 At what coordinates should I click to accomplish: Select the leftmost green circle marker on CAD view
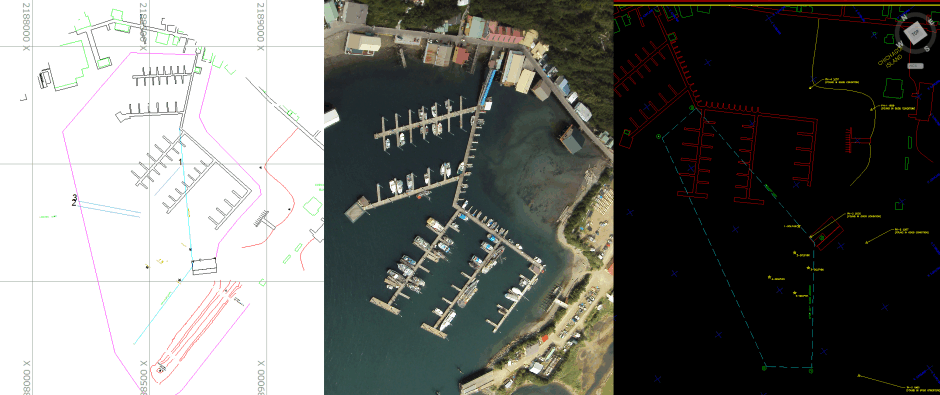658,136
